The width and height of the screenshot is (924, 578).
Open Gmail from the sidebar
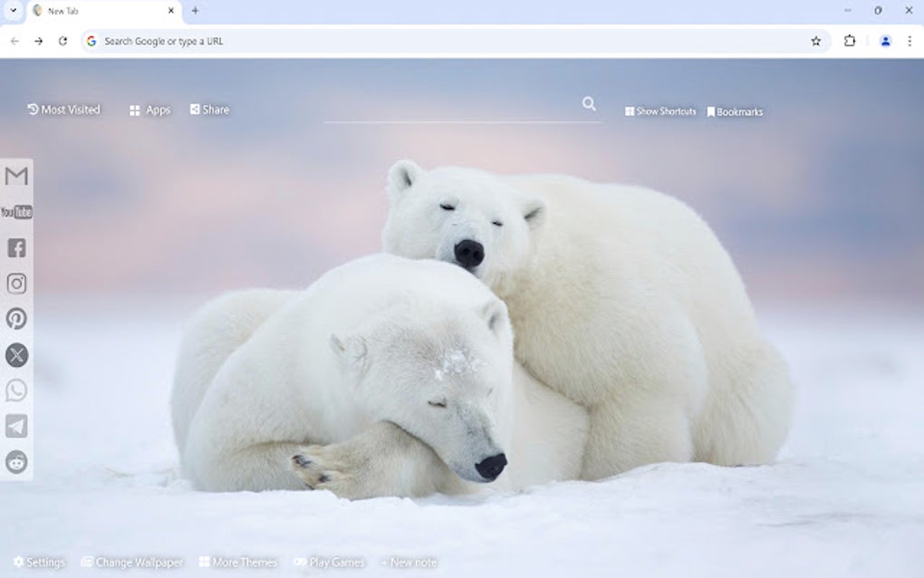coord(16,177)
